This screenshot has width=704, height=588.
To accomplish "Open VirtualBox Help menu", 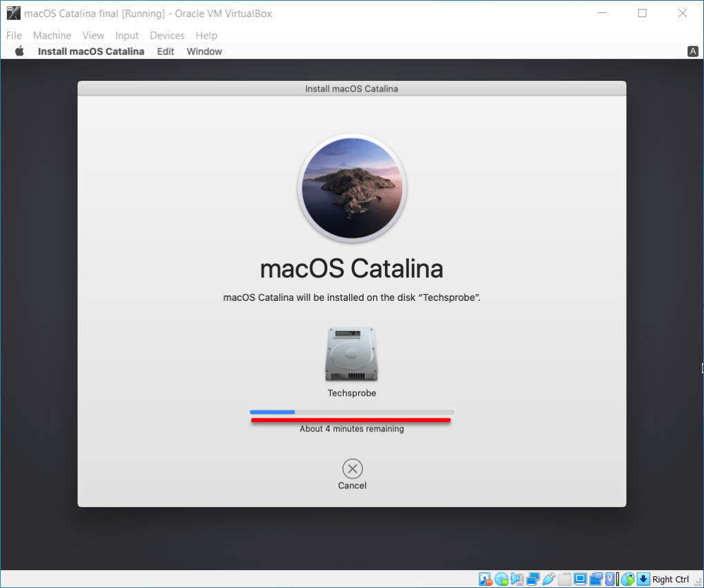I will coord(206,36).
